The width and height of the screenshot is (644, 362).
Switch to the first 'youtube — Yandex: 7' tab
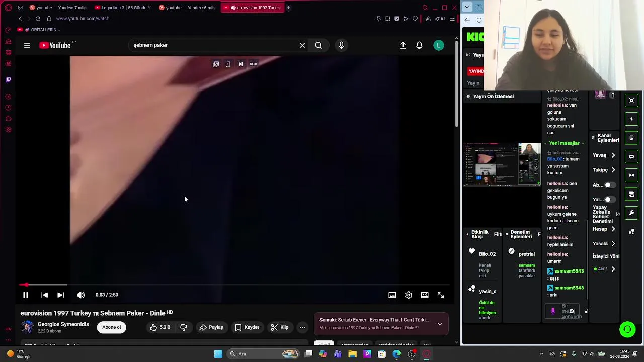(x=58, y=8)
